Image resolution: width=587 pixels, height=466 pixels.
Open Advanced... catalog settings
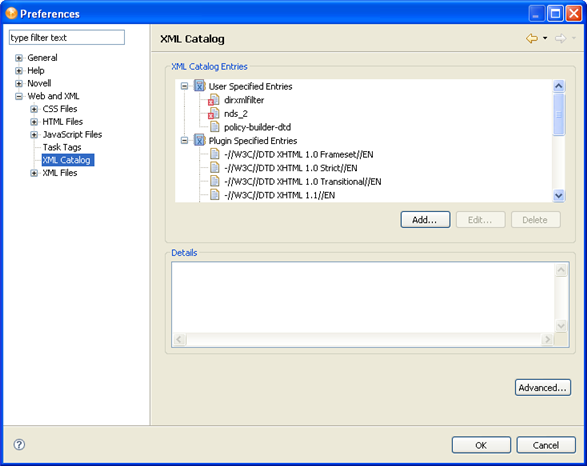[543, 387]
